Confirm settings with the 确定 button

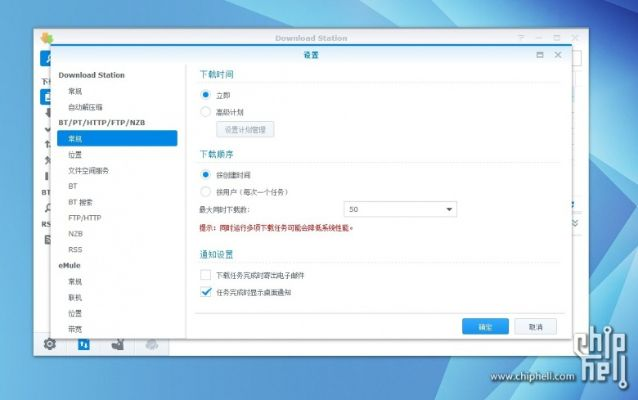(x=485, y=326)
